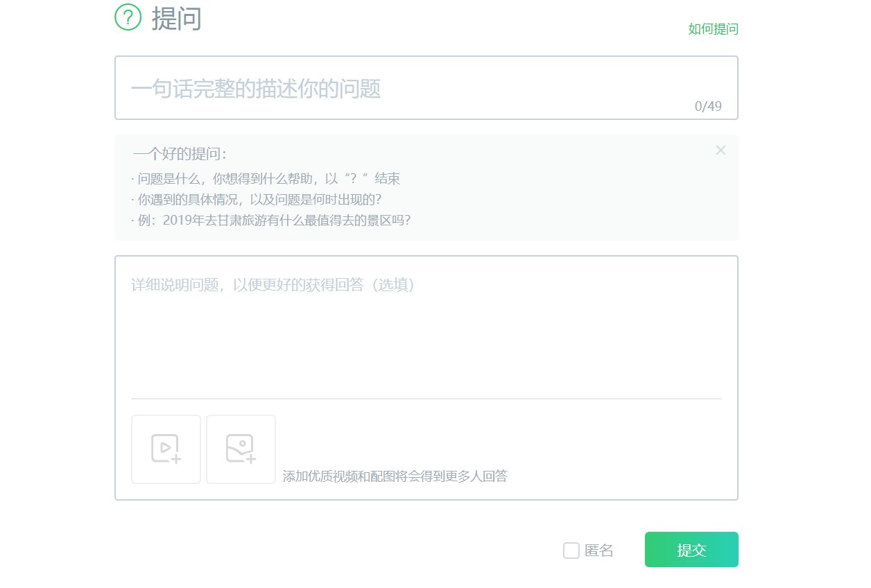Select the video-plus icon below the textarea
871x588 pixels.
coord(166,449)
